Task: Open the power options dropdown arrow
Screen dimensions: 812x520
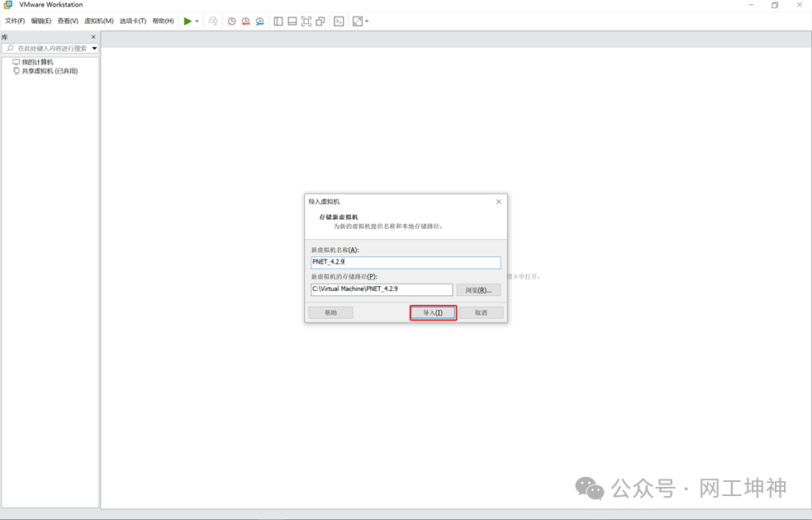Action: (x=197, y=21)
